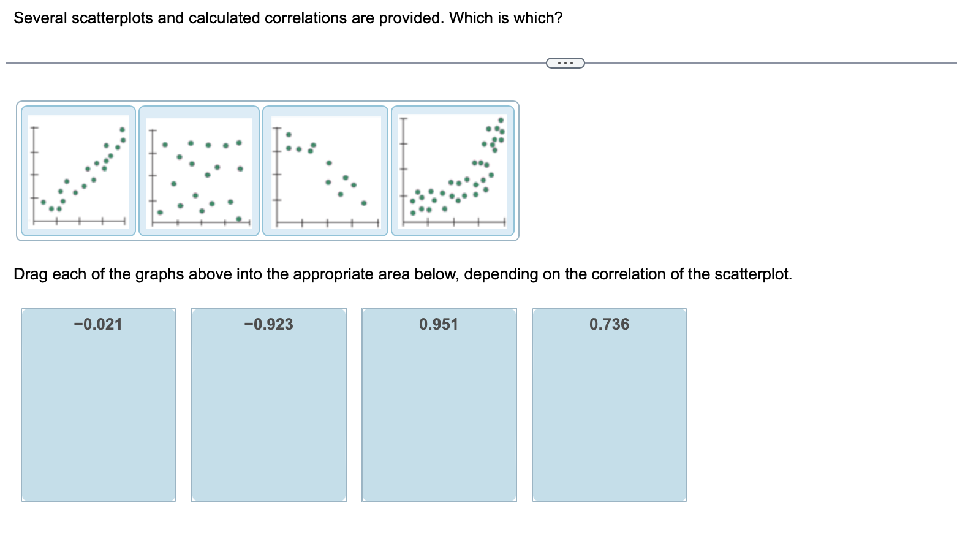Open the ellipsis options control on divider
This screenshot has width=957, height=560.
coord(564,62)
